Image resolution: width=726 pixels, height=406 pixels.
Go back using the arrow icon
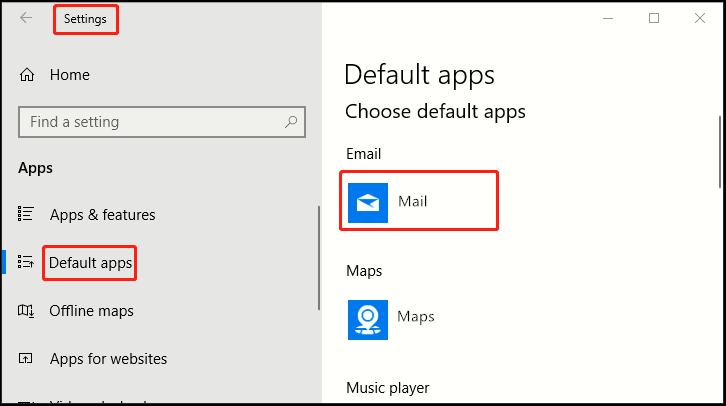tap(26, 18)
